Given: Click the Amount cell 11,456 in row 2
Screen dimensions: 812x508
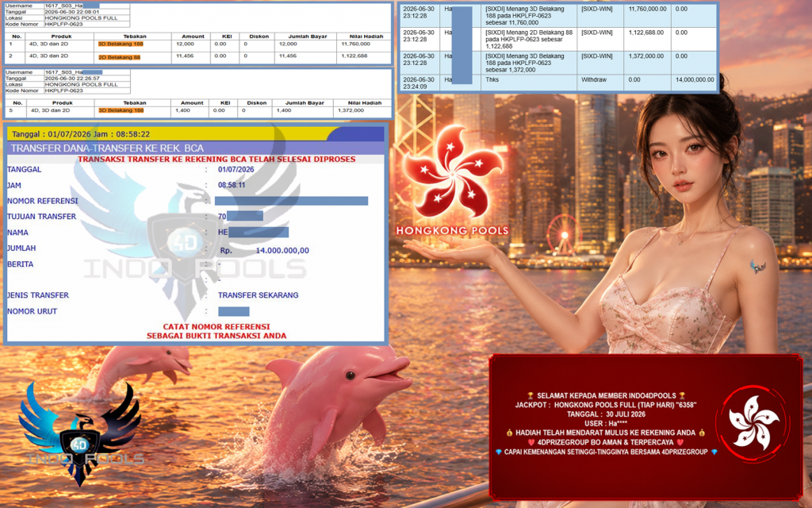Looking at the screenshot, I should (185, 56).
